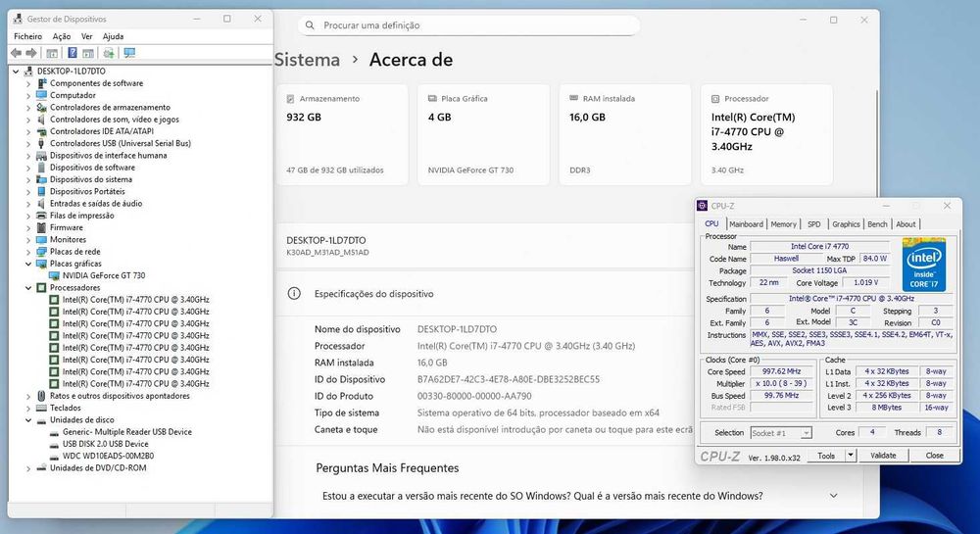Select the Componentes de software icon
The width and height of the screenshot is (980, 534).
42,83
